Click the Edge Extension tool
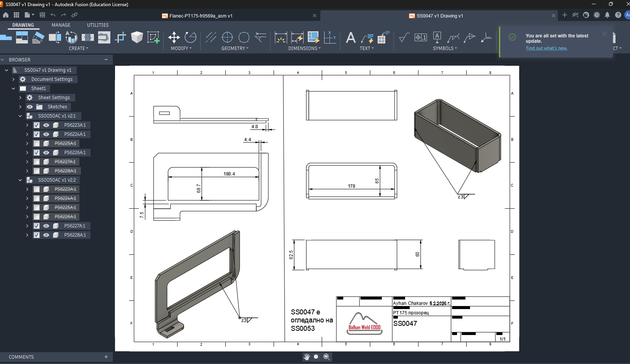Viewport: 630px width, 364px height. (260, 37)
